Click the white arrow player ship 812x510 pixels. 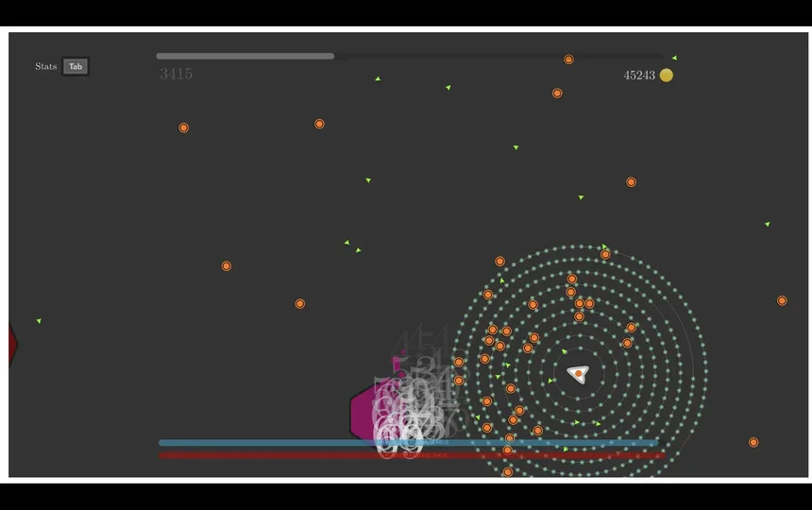(578, 374)
